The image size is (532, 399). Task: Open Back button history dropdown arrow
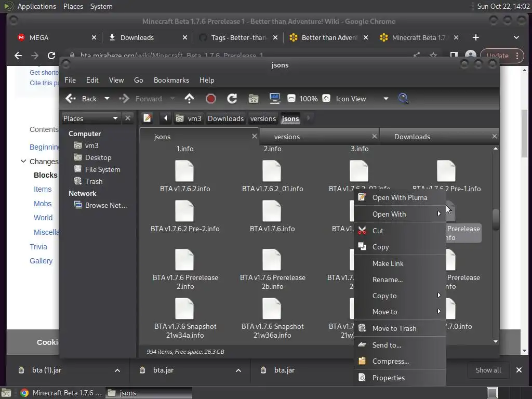pos(107,99)
